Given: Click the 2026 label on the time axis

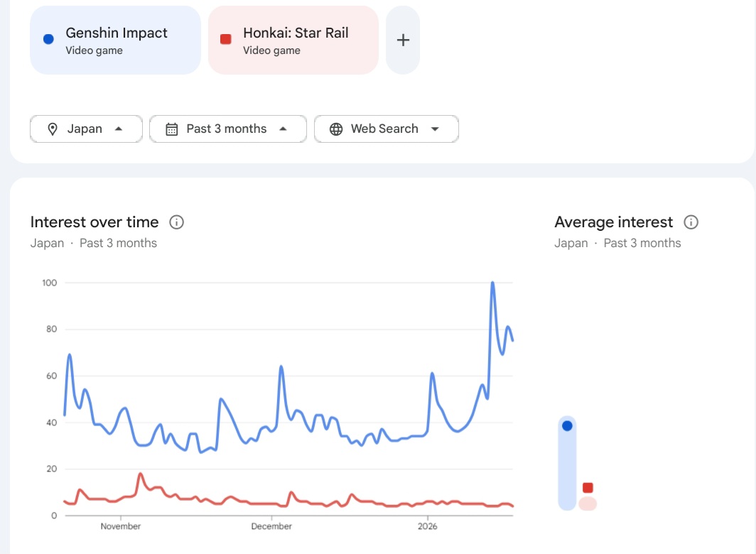Looking at the screenshot, I should coord(428,526).
